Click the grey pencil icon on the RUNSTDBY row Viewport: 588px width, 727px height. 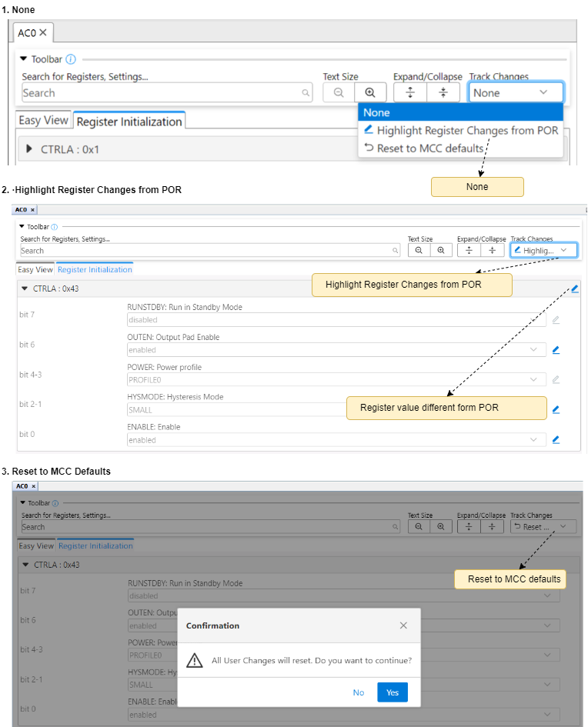click(556, 319)
